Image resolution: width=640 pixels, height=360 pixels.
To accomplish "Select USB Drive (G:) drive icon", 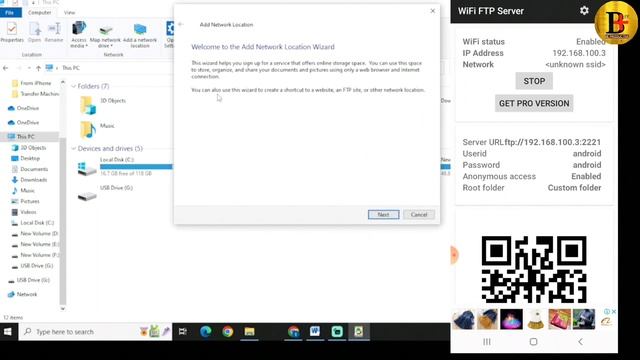I will click(x=87, y=196).
